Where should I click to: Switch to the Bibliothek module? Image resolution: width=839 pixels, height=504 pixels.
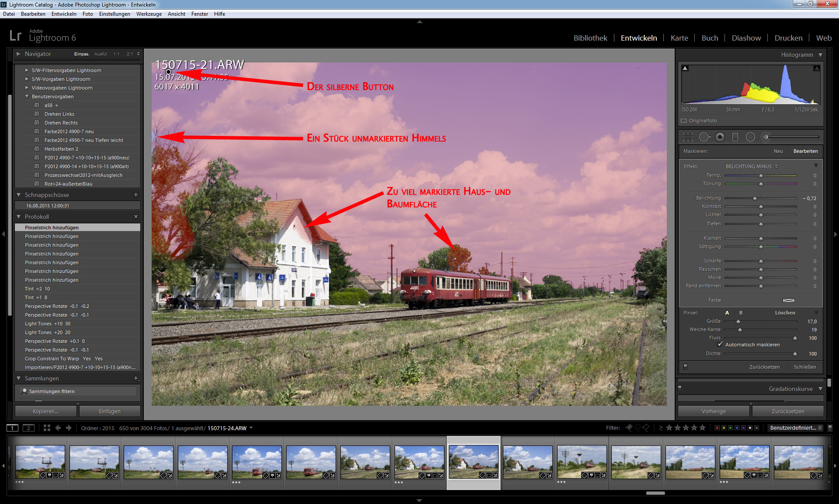[x=590, y=38]
